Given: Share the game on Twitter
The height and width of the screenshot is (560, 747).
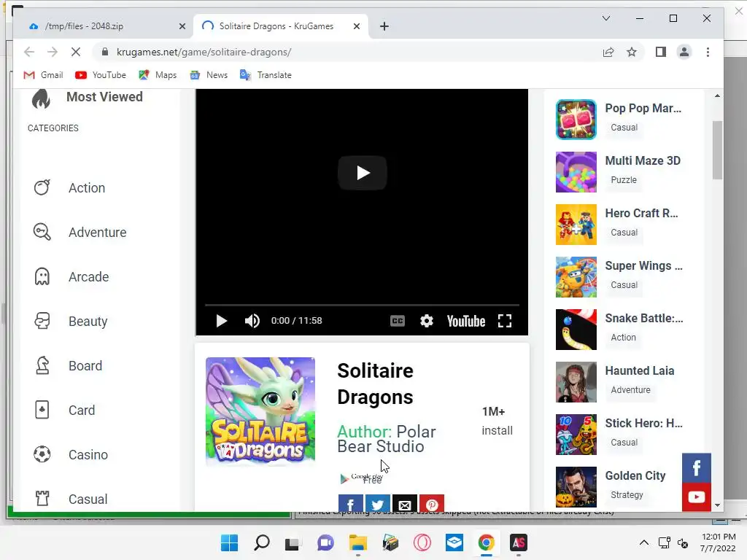Looking at the screenshot, I should 377,504.
